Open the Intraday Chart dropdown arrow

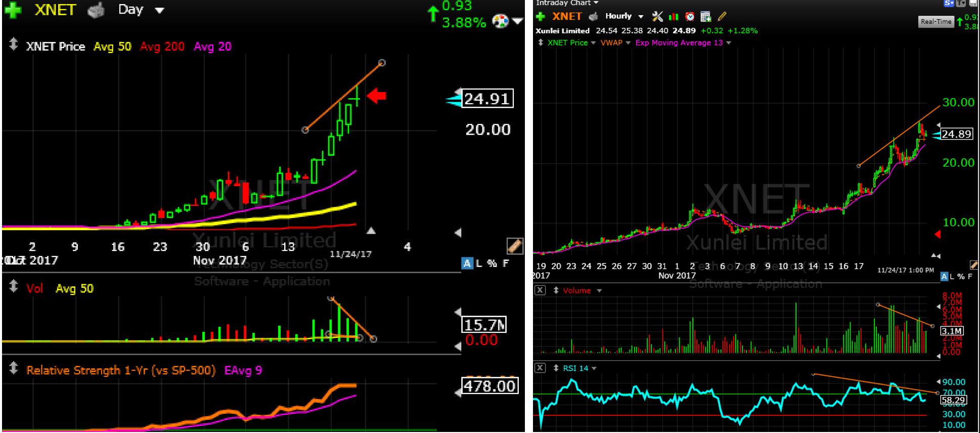(x=596, y=3)
